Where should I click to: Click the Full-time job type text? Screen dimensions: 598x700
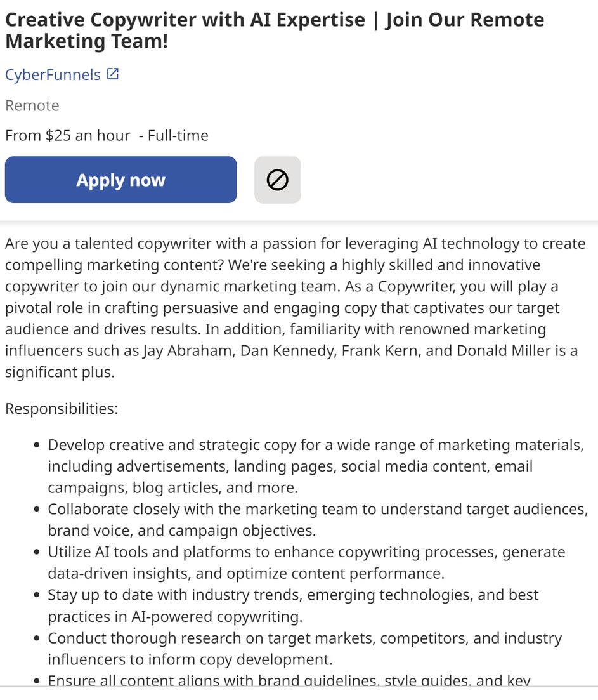coord(178,135)
